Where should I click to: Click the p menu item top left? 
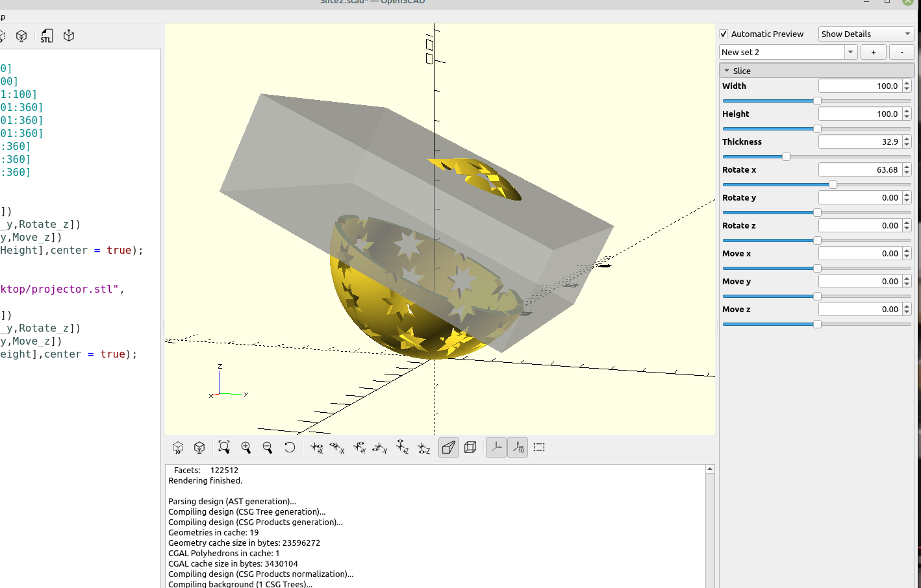3,17
